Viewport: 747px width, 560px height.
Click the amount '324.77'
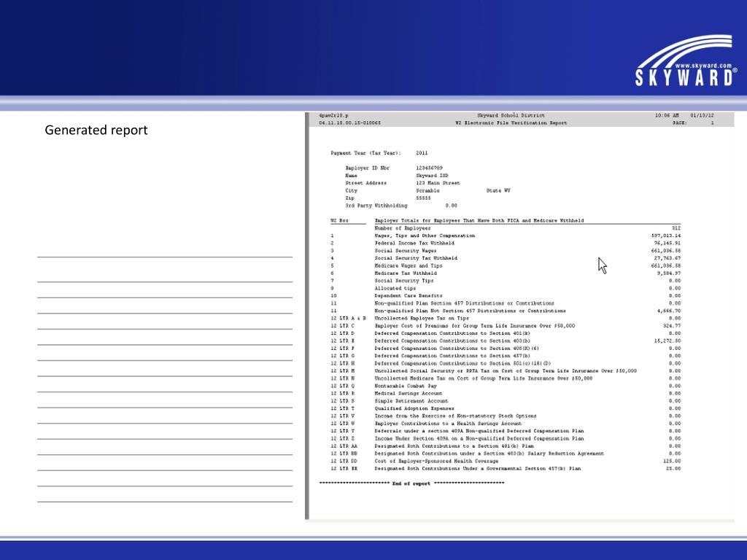tap(672, 326)
